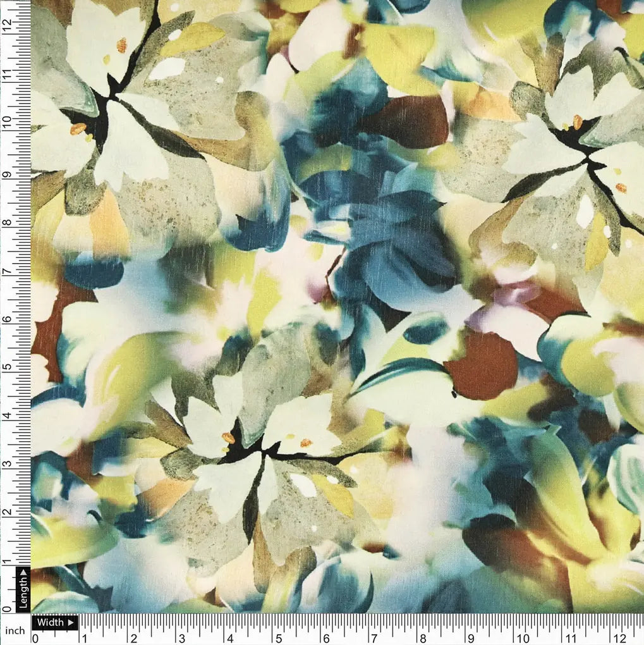Pick number 1 on the horizontal width ruler

(83, 637)
